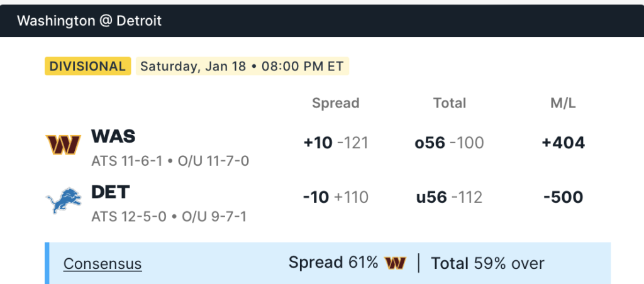The height and width of the screenshot is (284, 644).
Task: Choose the under 56 total
Action: (449, 197)
